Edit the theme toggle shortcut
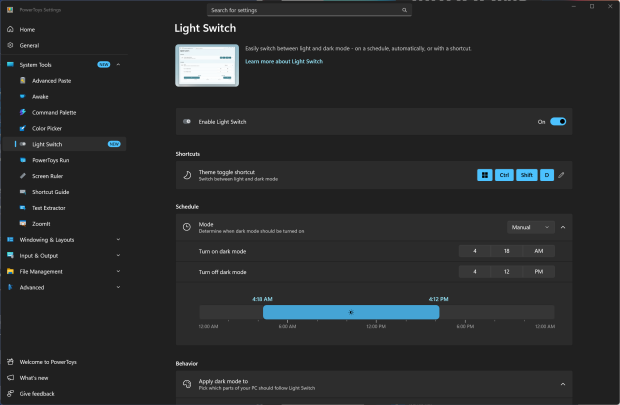 [561, 175]
